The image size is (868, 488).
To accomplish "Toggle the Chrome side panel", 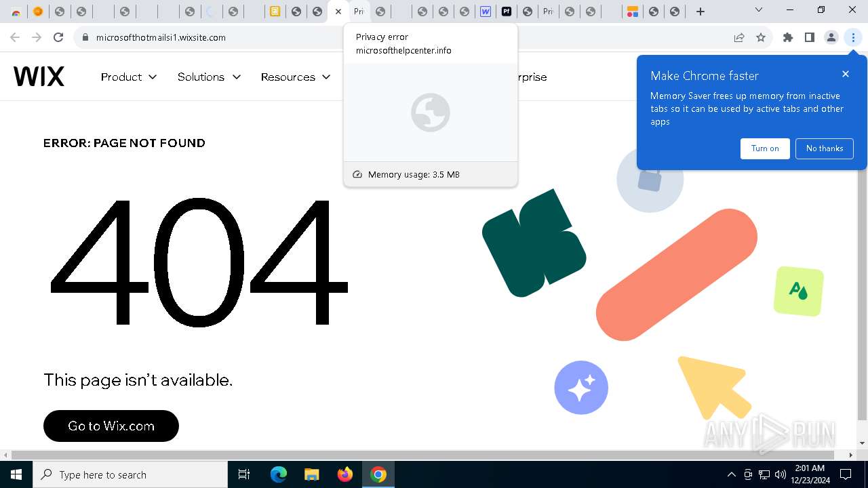I will point(810,37).
